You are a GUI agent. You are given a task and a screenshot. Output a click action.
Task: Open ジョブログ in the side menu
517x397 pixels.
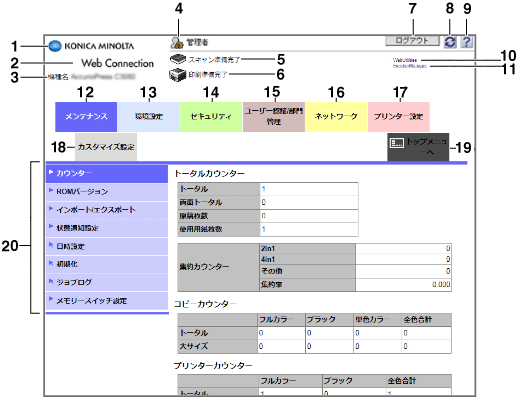point(107,282)
